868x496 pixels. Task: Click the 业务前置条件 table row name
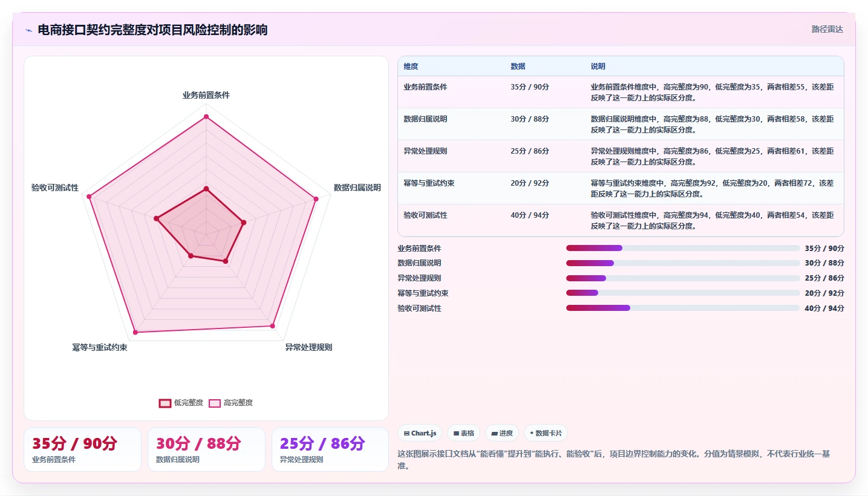(425, 87)
